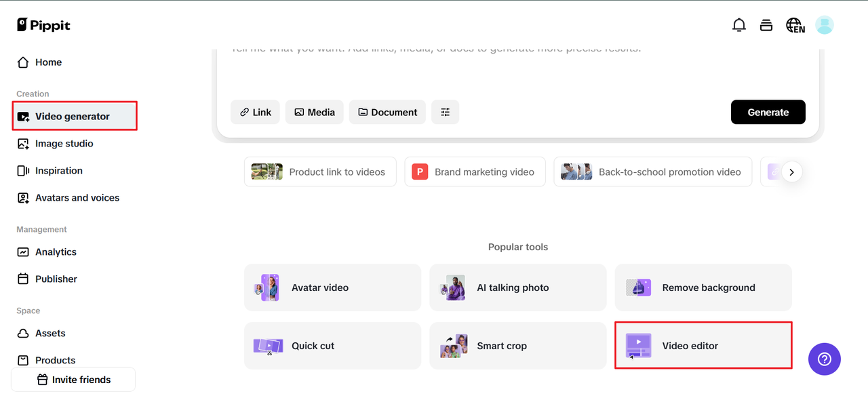Open the generation settings sliders icon
The width and height of the screenshot is (868, 402).
click(x=445, y=113)
